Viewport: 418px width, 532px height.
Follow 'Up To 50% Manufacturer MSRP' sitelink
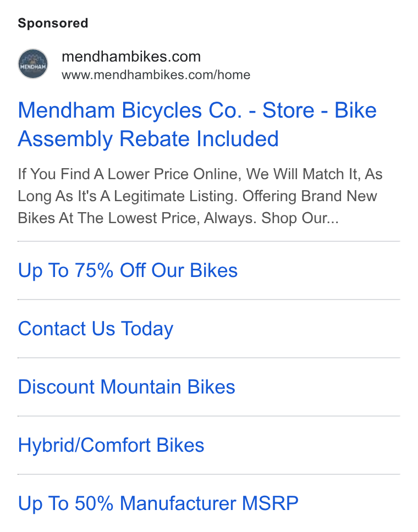point(158,503)
